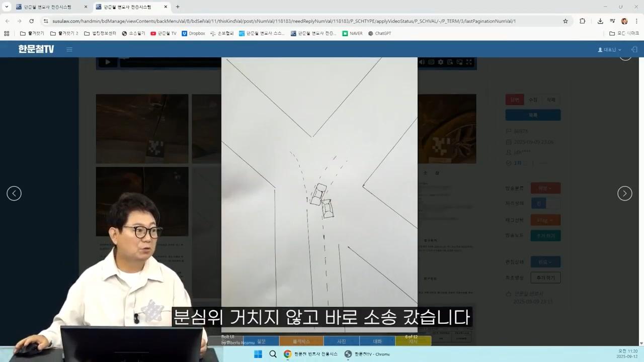
Task: Click the video player play button
Action: (x=107, y=62)
